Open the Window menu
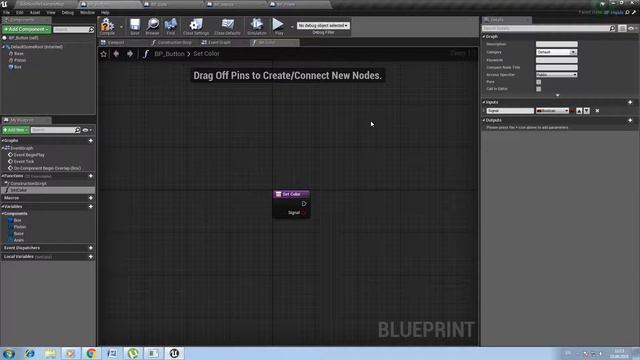 click(87, 13)
